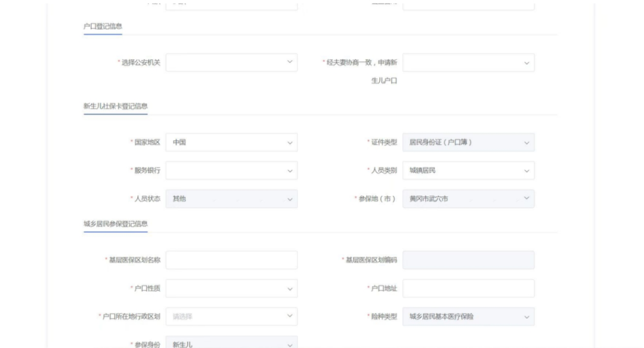The image size is (644, 348).
Task: Click the cut-off input field at top right
Action: point(468,5)
